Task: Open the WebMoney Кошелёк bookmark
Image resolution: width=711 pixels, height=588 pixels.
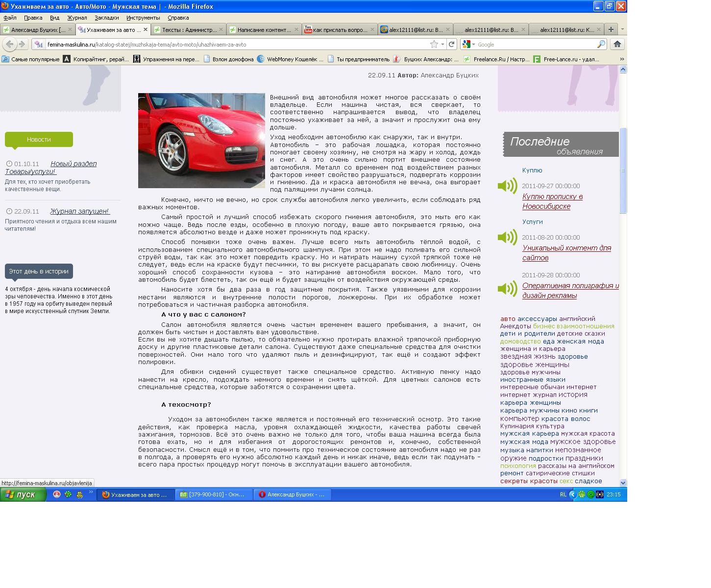Action: pos(291,59)
